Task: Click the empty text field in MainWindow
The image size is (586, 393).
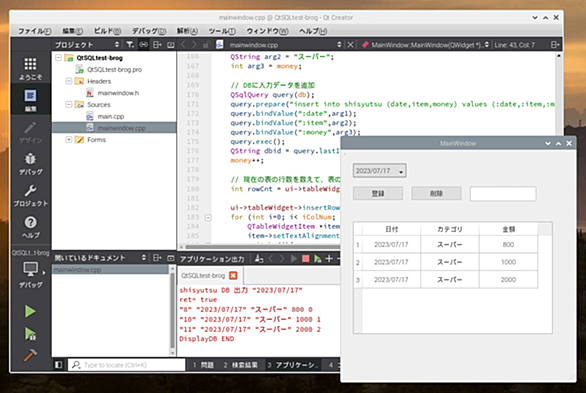Action: coord(503,194)
